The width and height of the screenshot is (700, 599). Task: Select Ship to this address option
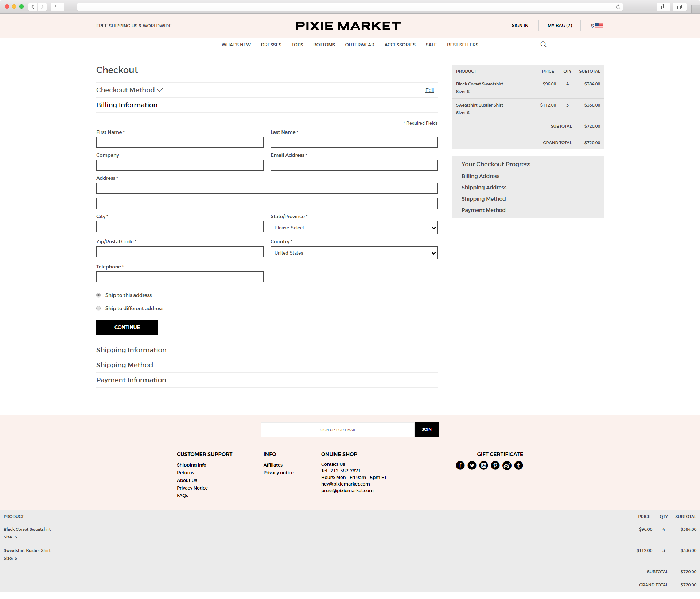tap(98, 295)
